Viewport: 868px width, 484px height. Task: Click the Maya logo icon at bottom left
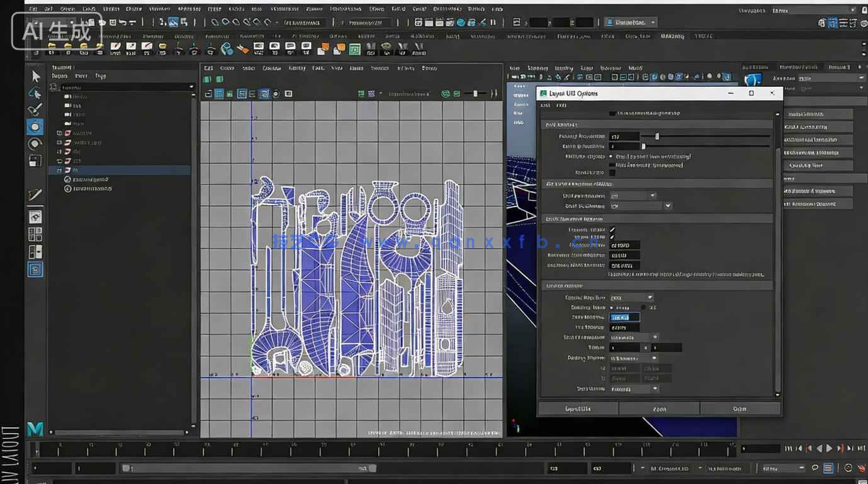click(35, 429)
